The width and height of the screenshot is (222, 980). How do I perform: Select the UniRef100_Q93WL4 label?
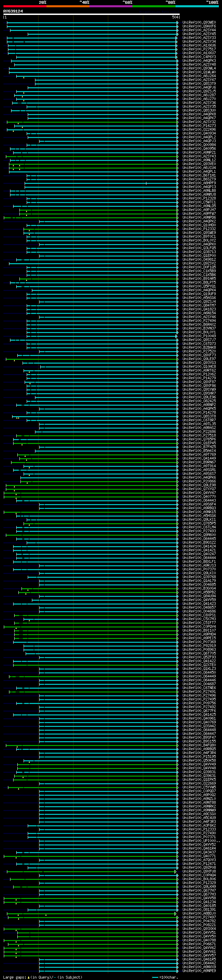pyautogui.click(x=199, y=68)
